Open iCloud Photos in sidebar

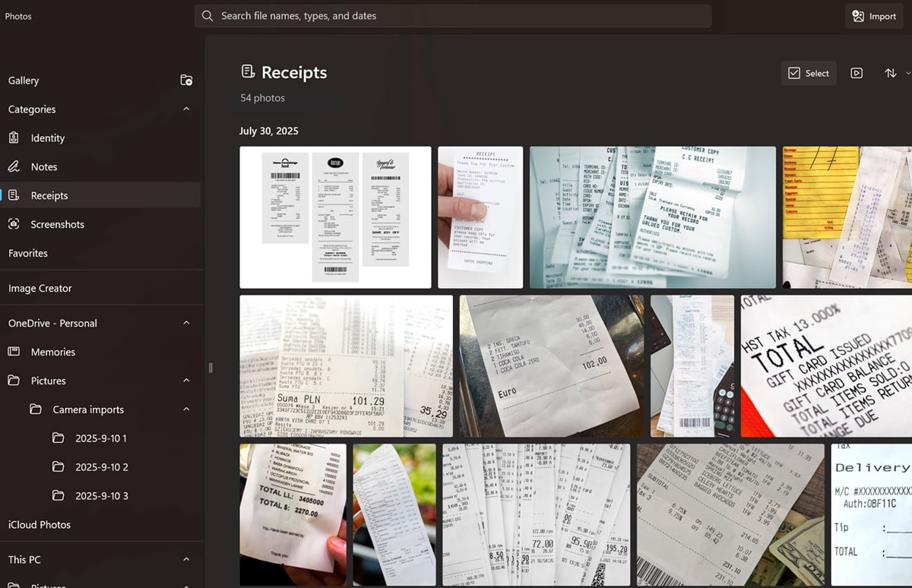pos(40,525)
